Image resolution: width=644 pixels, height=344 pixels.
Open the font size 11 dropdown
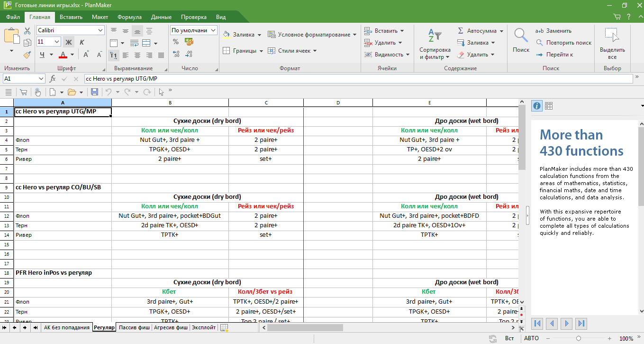tap(57, 42)
